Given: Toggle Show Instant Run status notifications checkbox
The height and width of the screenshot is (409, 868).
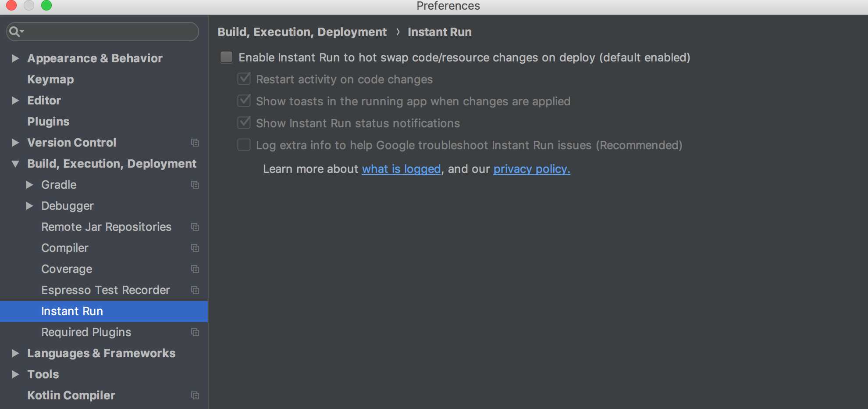Looking at the screenshot, I should [x=244, y=123].
